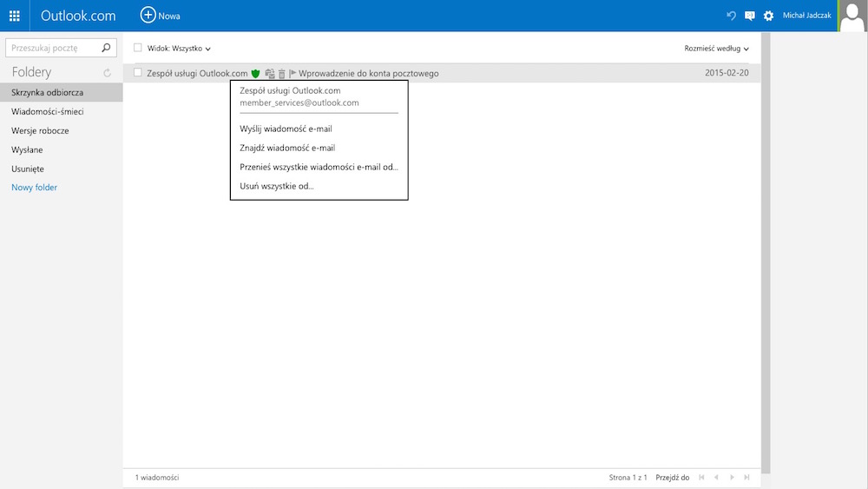Delete message using the trash icon
The image size is (868, 489).
click(282, 73)
